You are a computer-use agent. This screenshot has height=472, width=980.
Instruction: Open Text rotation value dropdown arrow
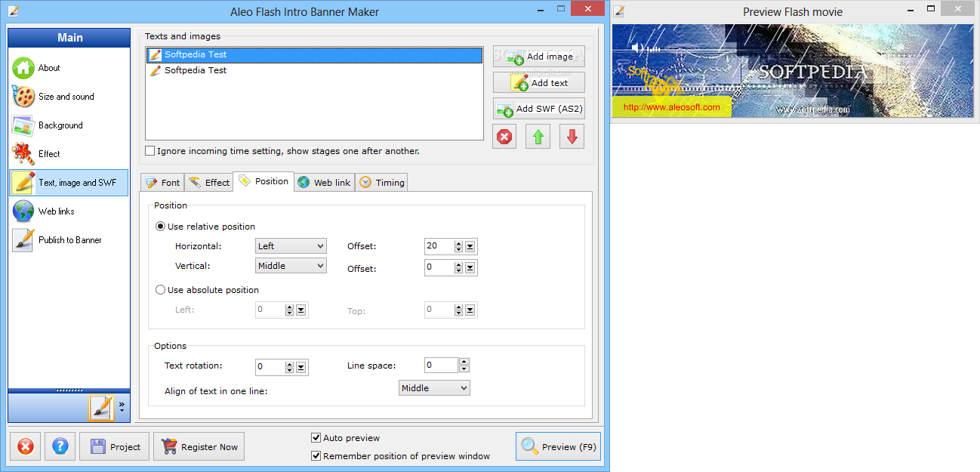301,368
